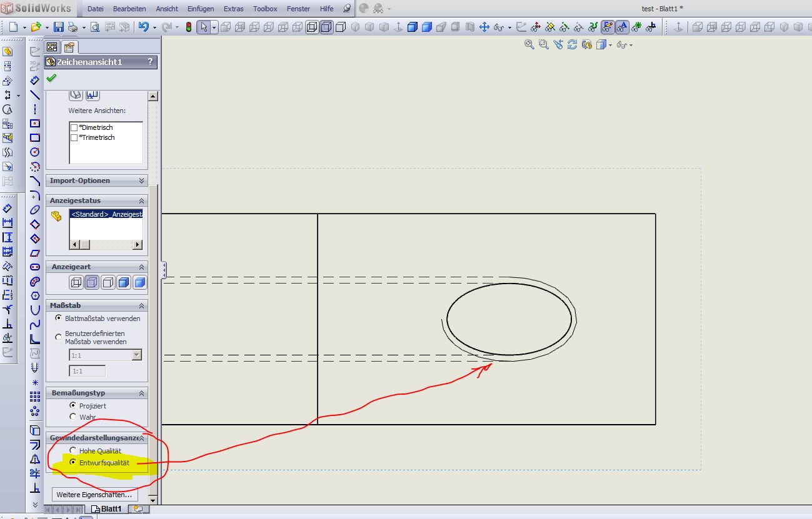This screenshot has width=812, height=519.
Task: Click the Pan (move arrows) view tool
Action: tap(484, 27)
